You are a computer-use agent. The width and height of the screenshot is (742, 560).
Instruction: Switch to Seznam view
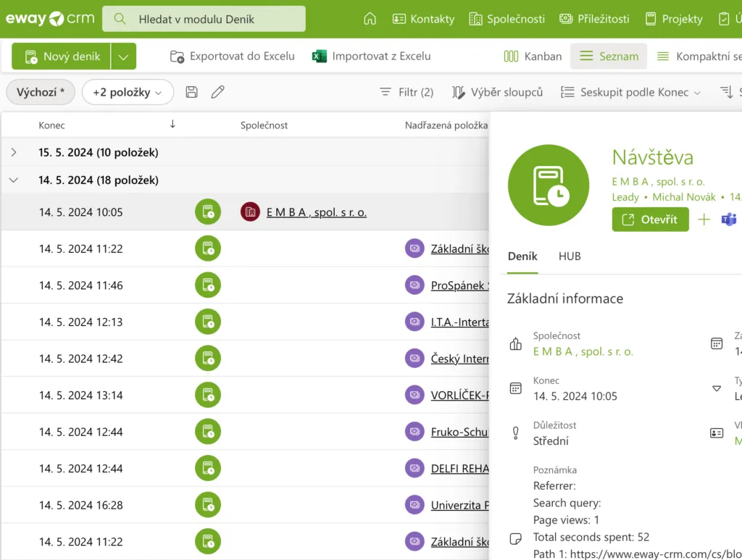609,57
